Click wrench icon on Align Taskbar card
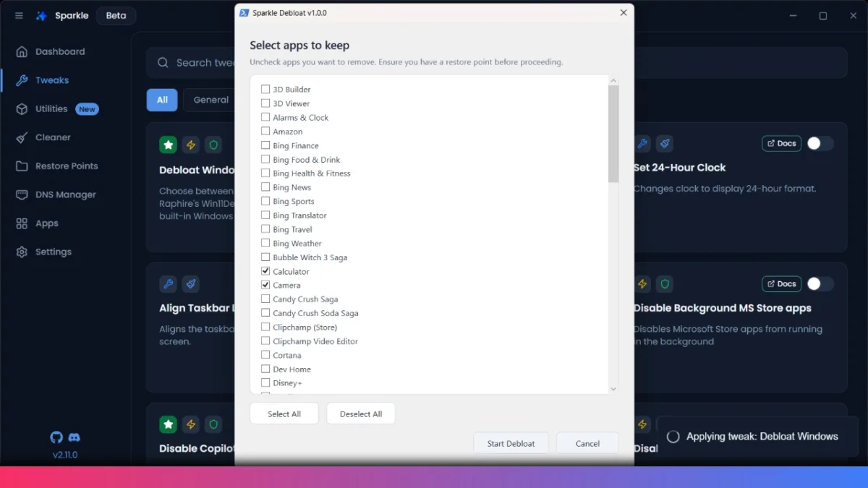 [x=169, y=284]
